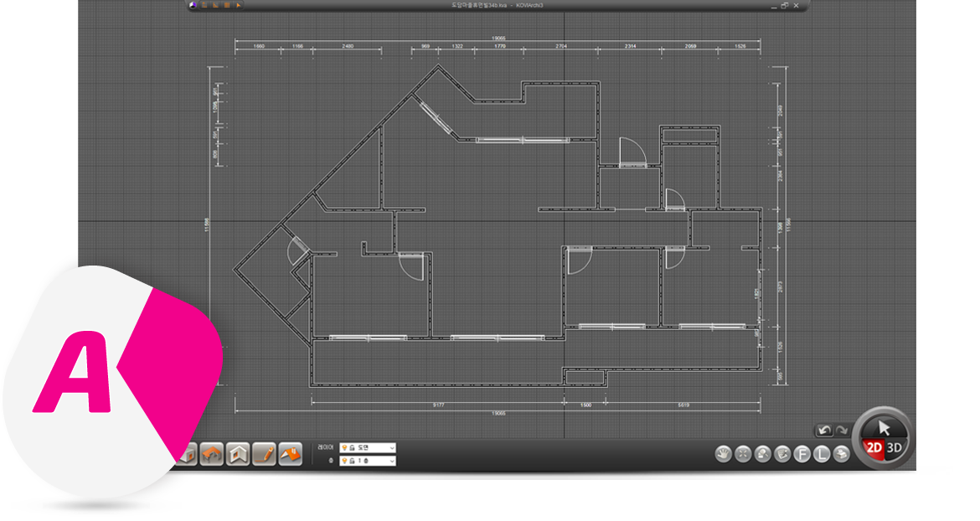Click the fit-to-screen arrows icon
The image size is (980, 521).
coord(743,453)
